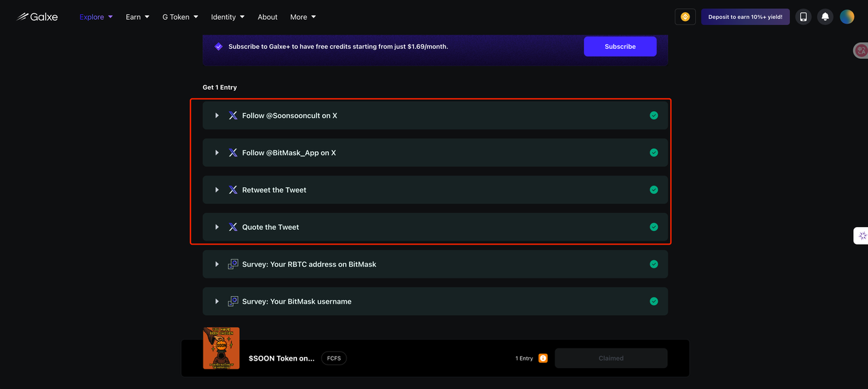Click survey icon beside RBTC address task
This screenshot has width=868, height=389.
[233, 264]
